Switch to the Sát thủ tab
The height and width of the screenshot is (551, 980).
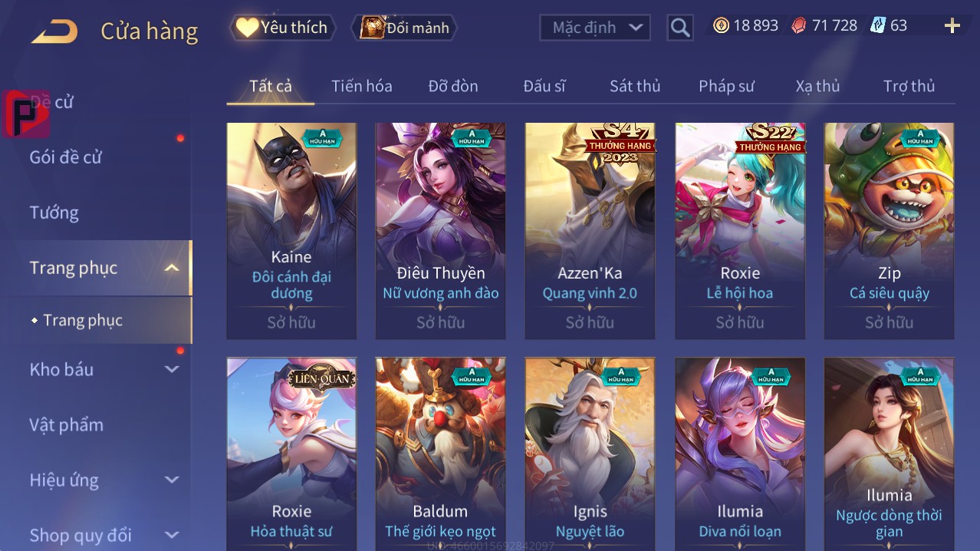(x=635, y=86)
